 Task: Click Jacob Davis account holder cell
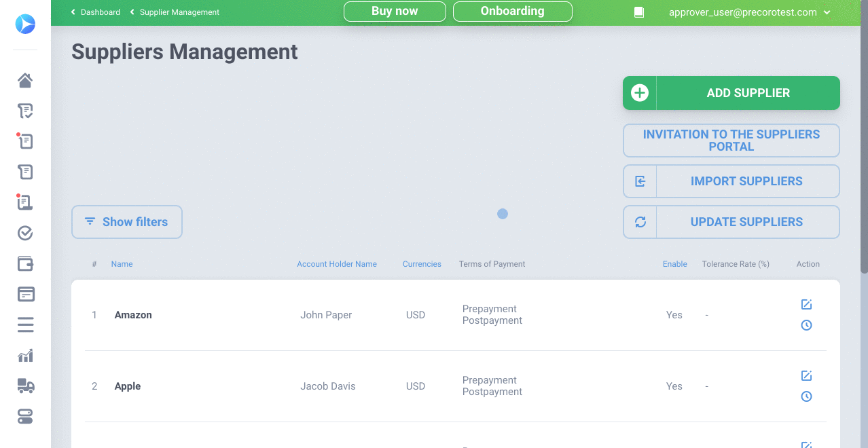tap(328, 386)
